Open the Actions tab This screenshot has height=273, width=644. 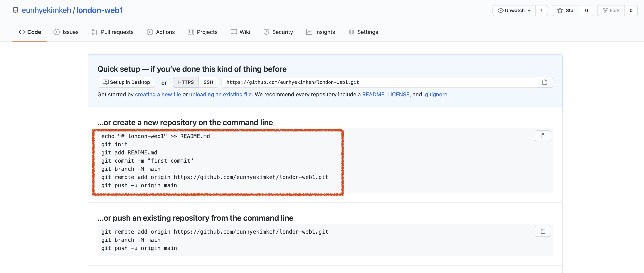click(x=161, y=32)
